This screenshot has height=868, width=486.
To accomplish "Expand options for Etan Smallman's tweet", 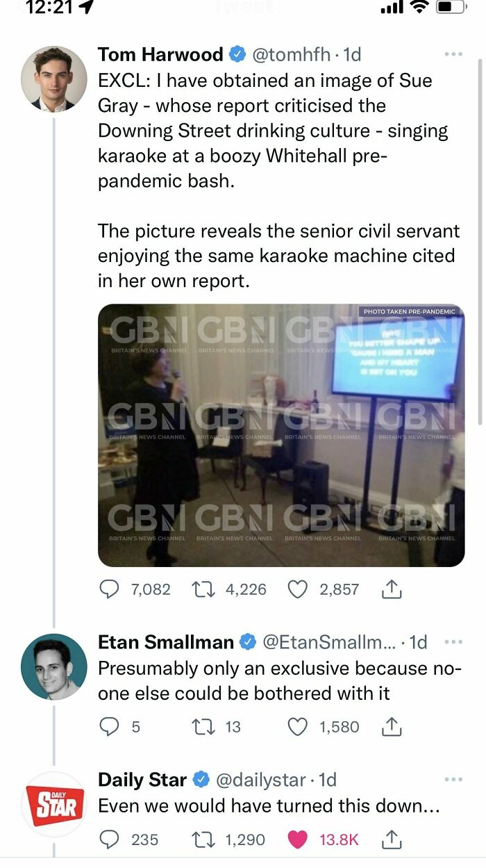I will 453,641.
